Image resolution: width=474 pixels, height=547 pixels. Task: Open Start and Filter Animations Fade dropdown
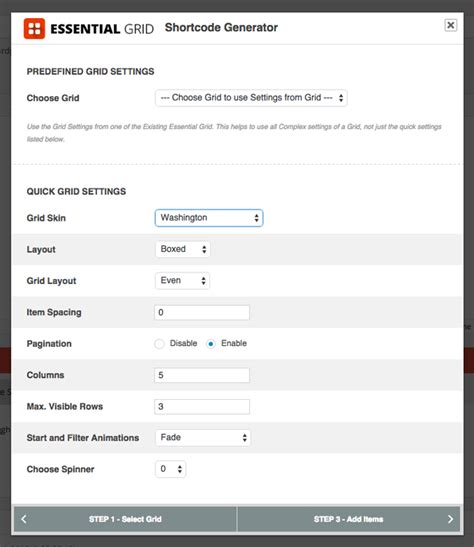(203, 437)
